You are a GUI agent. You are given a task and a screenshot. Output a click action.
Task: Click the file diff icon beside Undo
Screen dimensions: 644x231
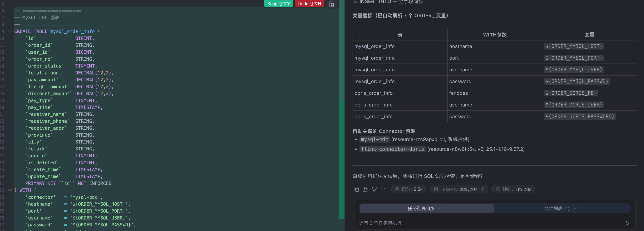(331, 4)
